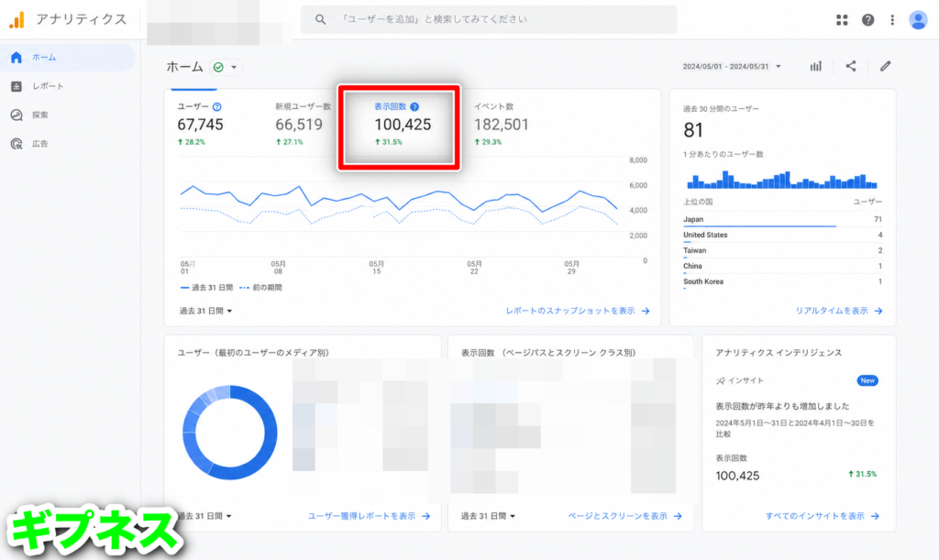Click the share icon in toolbar

851,66
